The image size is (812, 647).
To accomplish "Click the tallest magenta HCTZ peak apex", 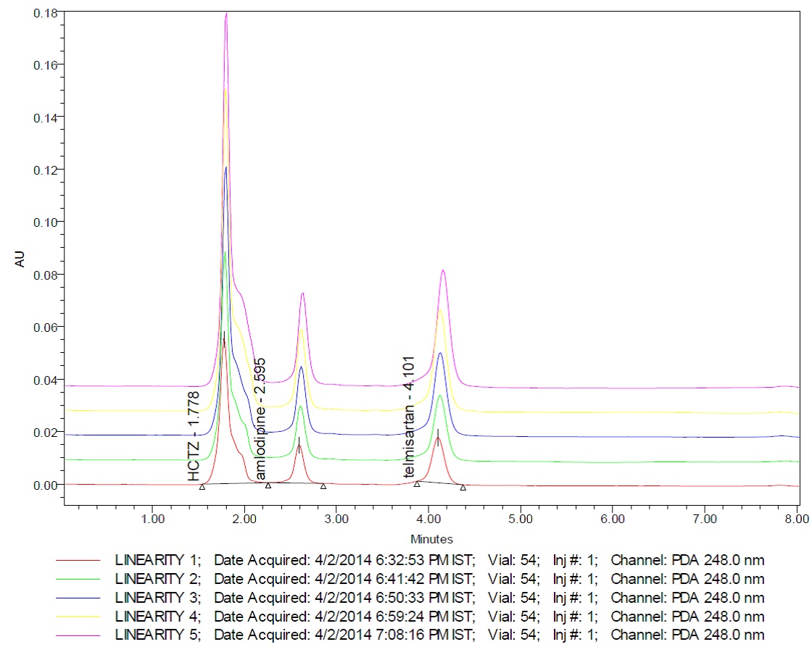I will [x=226, y=14].
